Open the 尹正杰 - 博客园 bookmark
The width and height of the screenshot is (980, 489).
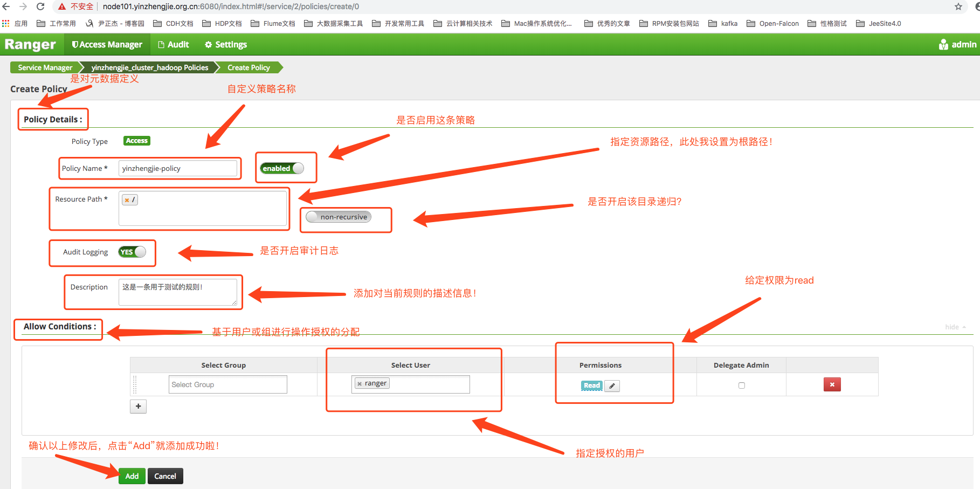[x=115, y=24]
